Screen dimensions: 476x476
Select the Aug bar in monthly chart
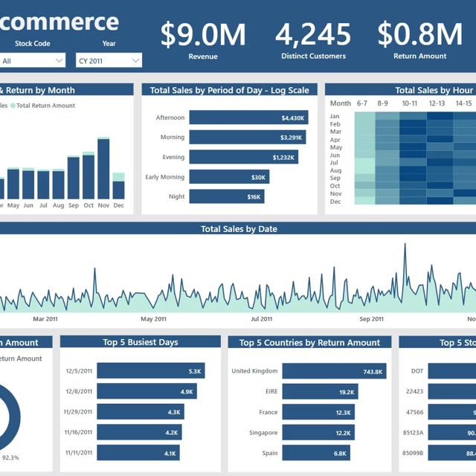pos(58,184)
